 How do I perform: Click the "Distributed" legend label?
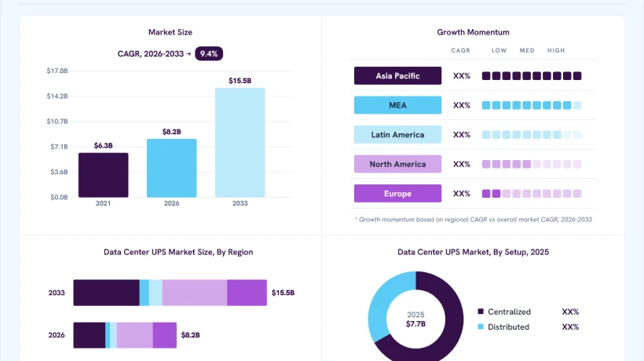(x=508, y=327)
